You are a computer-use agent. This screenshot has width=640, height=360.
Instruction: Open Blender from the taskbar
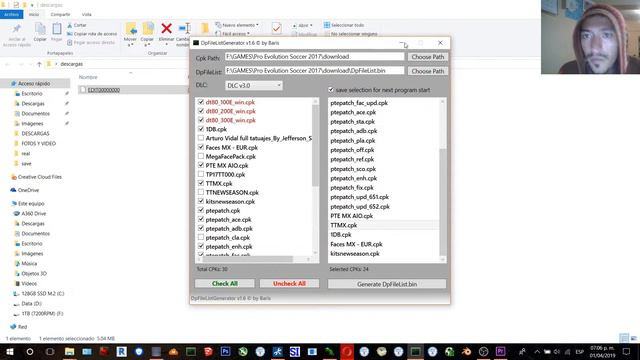[x=466, y=351]
